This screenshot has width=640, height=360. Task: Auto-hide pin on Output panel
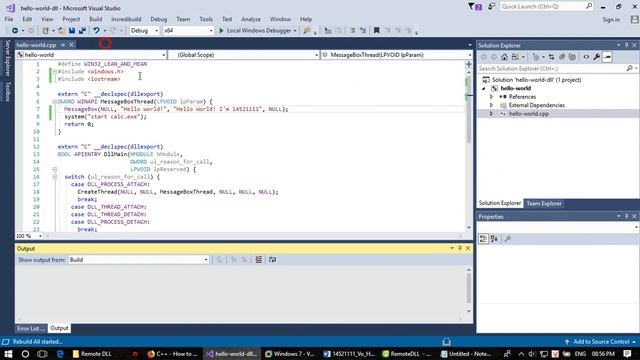pos(460,248)
